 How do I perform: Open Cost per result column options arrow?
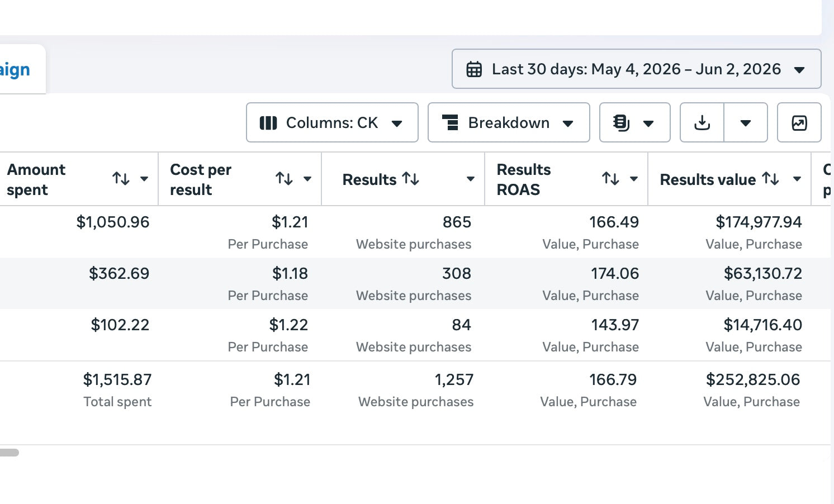(x=307, y=179)
